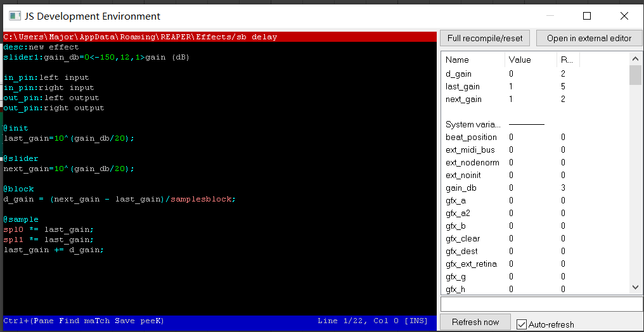
Task: Click the Name column header
Action: (x=473, y=60)
